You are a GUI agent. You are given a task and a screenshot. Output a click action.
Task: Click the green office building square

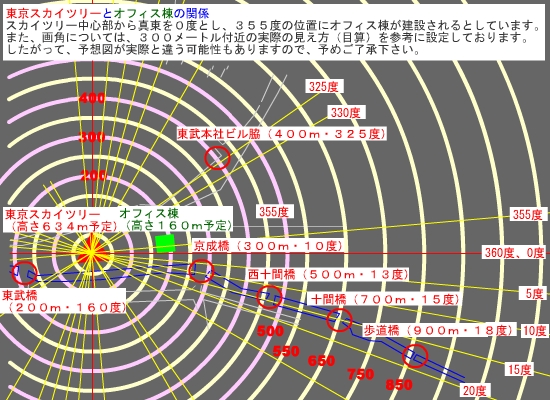tap(165, 244)
